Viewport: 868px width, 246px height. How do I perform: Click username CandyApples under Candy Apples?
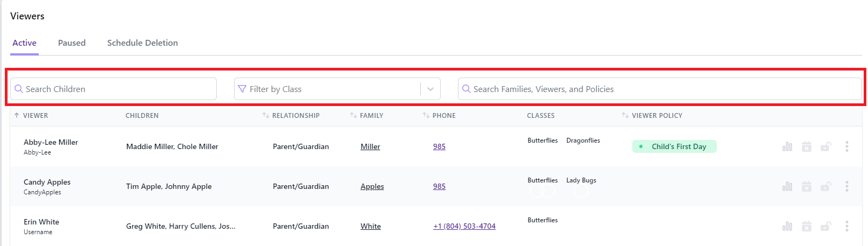point(43,192)
